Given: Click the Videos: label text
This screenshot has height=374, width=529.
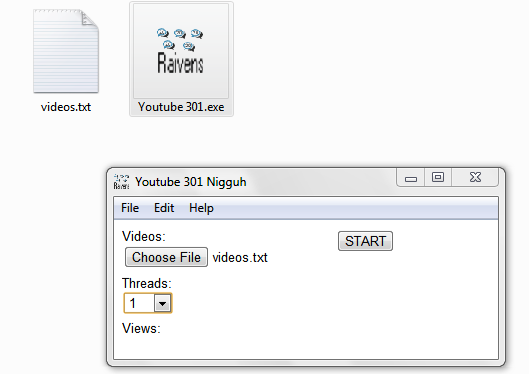Looking at the screenshot, I should coord(144,236).
